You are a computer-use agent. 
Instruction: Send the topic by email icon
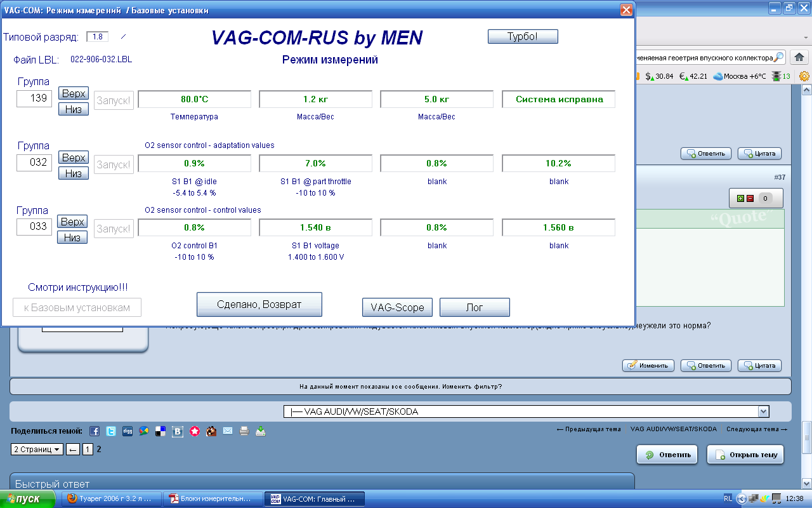click(228, 431)
